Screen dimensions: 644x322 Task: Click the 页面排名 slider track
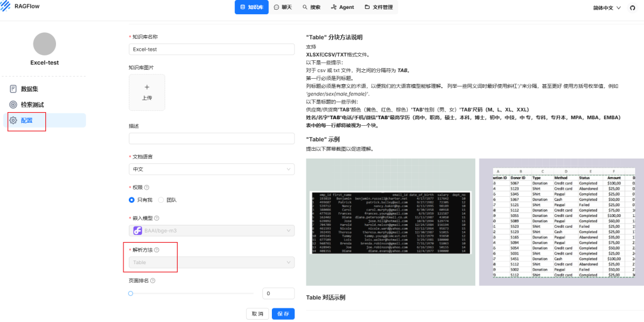(x=191, y=293)
